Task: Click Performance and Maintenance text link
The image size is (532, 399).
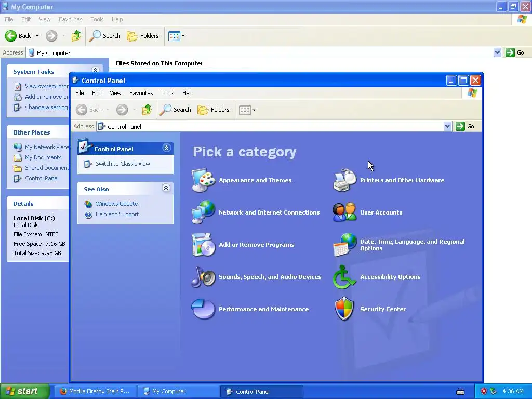Action: coord(263,309)
